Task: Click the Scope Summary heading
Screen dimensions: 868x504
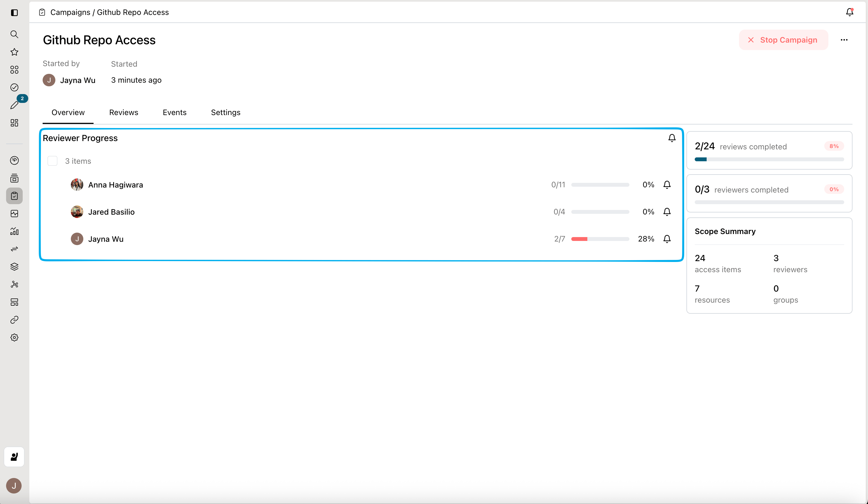Action: coord(725,231)
